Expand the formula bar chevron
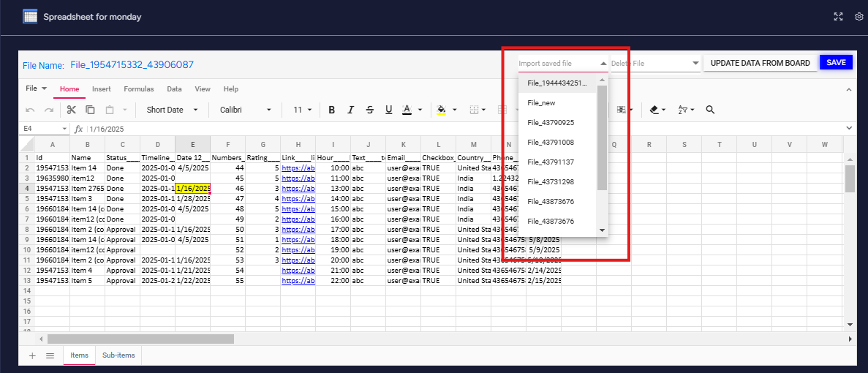Viewport: 868px width, 373px height. point(849,129)
